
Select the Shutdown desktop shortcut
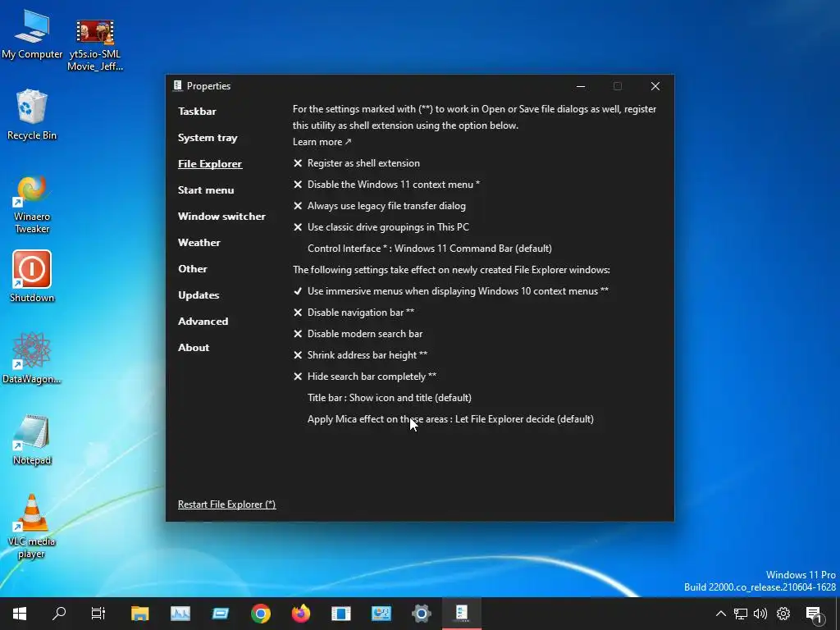pos(32,277)
